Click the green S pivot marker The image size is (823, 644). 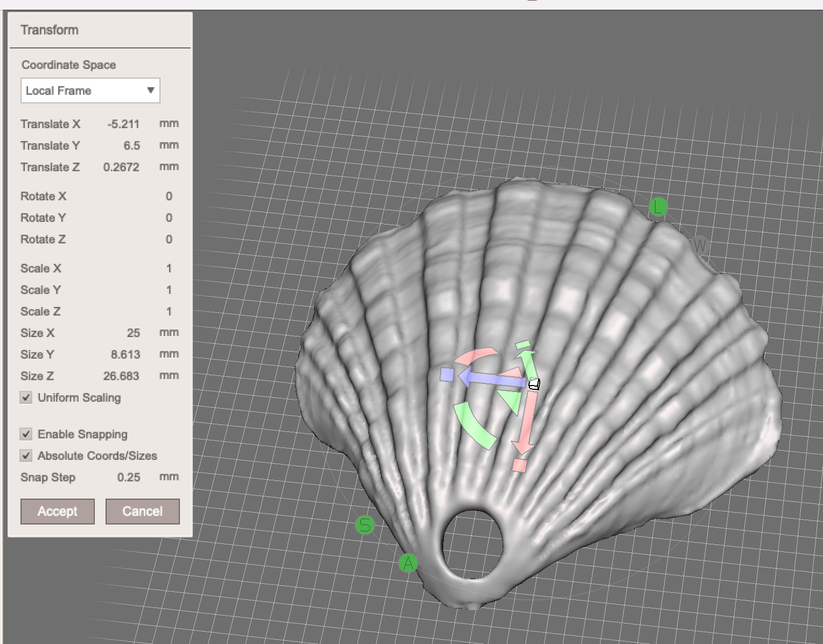tap(365, 524)
